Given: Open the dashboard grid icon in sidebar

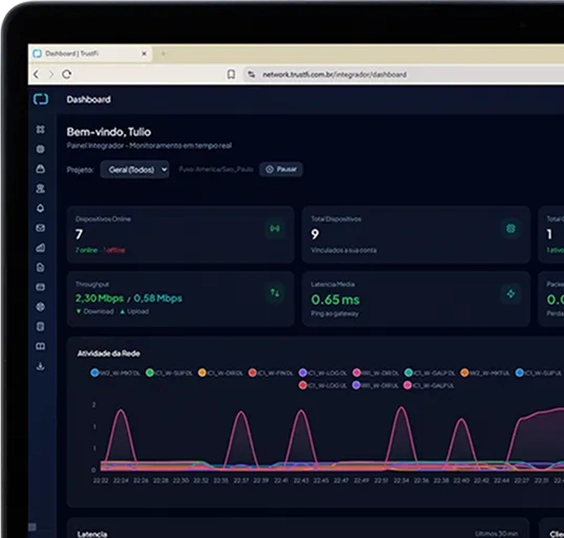Looking at the screenshot, I should coord(41,129).
